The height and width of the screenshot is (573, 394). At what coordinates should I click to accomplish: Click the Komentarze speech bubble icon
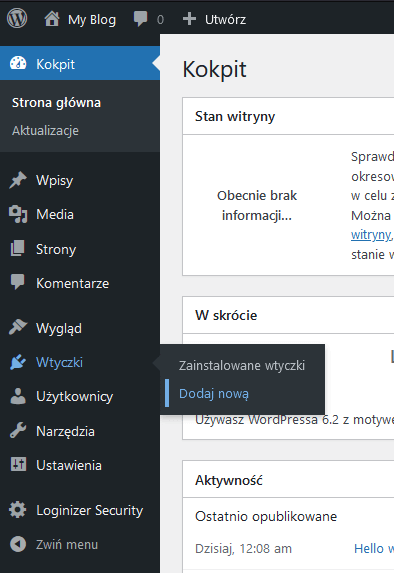point(18,282)
